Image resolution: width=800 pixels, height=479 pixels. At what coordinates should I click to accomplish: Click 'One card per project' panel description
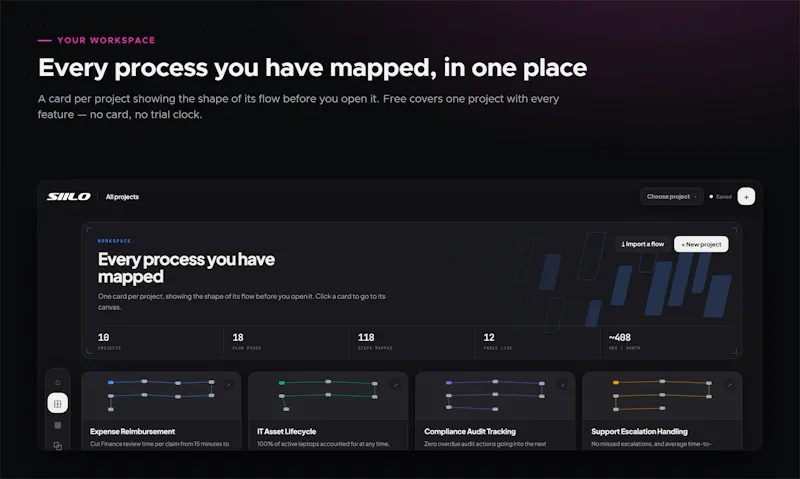pos(241,301)
